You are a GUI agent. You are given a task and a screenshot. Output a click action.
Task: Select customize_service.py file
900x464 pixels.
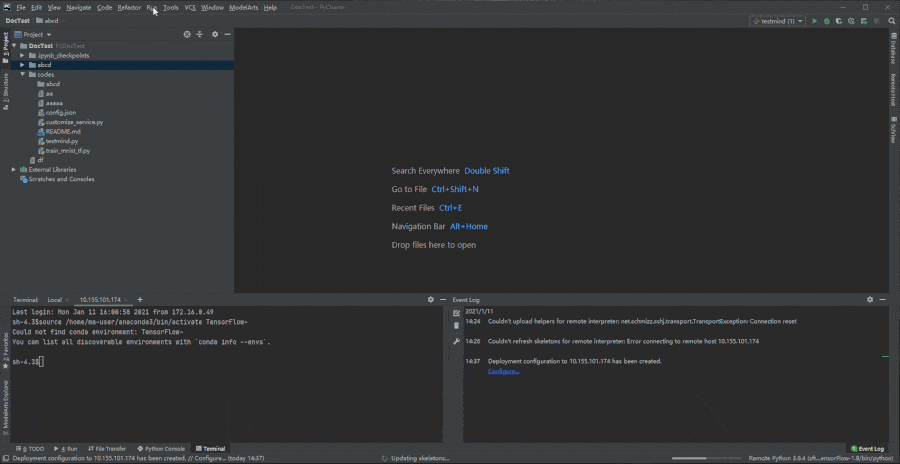point(71,122)
